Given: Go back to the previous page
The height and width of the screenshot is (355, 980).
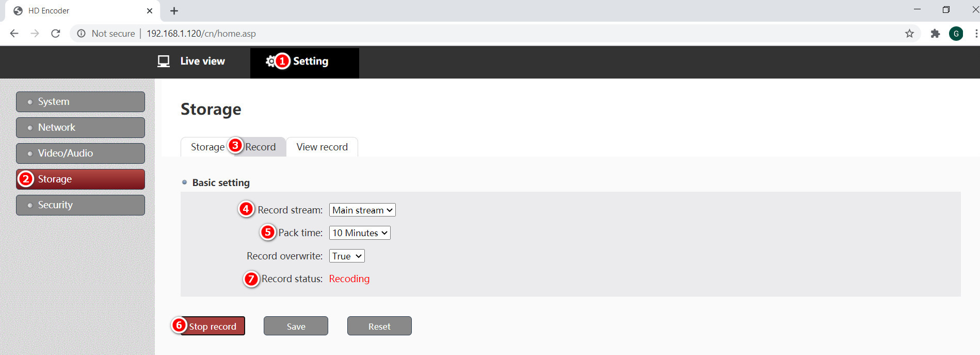Looking at the screenshot, I should coord(14,34).
